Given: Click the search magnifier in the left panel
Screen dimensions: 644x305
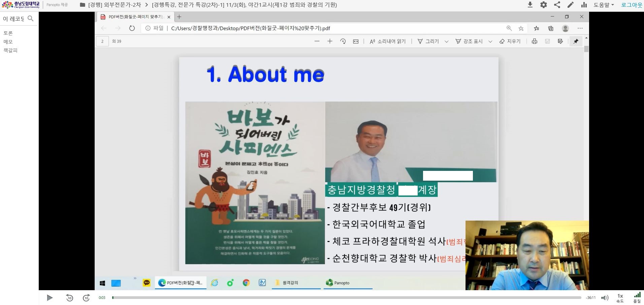Looking at the screenshot, I should (x=31, y=19).
